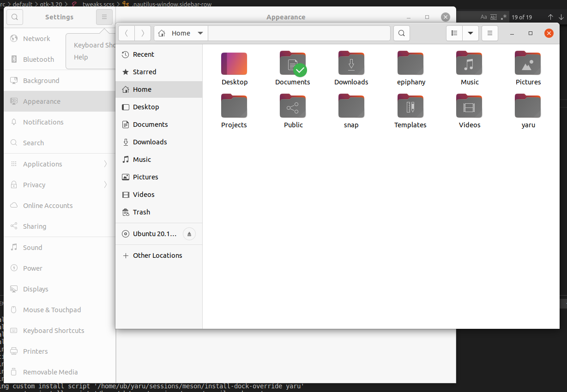Image resolution: width=567 pixels, height=392 pixels.
Task: Open Other Locations in Files sidebar
Action: coord(159,255)
